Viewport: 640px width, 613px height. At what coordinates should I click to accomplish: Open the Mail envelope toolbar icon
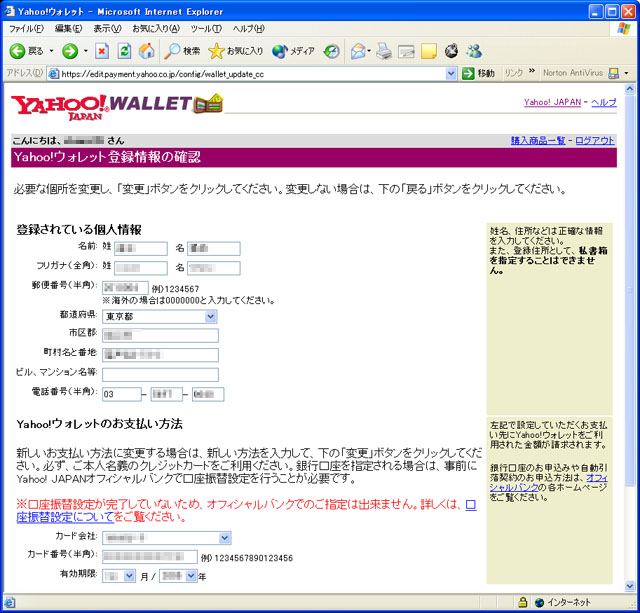pyautogui.click(x=359, y=51)
